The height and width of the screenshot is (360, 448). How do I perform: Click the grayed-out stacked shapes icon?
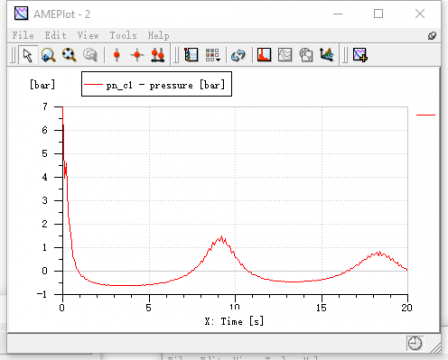(x=306, y=55)
